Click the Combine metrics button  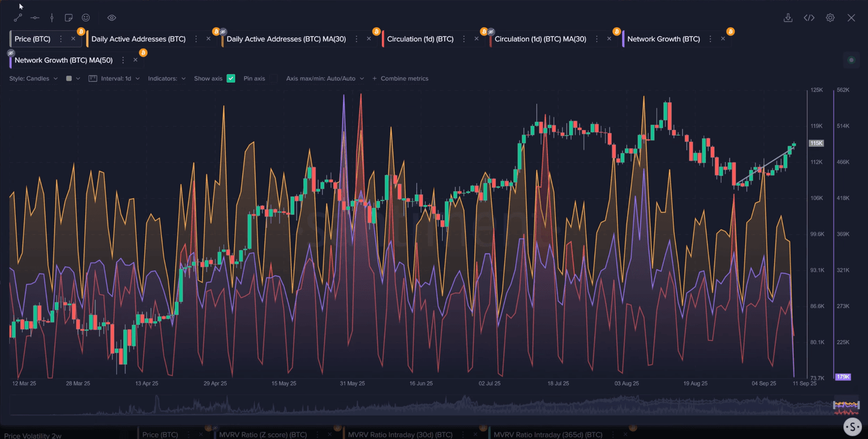click(x=400, y=79)
